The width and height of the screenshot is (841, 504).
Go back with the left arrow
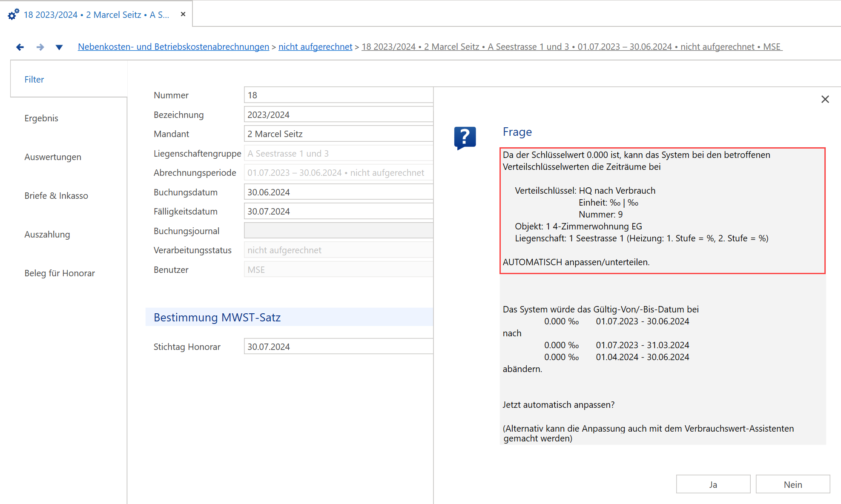tap(20, 47)
